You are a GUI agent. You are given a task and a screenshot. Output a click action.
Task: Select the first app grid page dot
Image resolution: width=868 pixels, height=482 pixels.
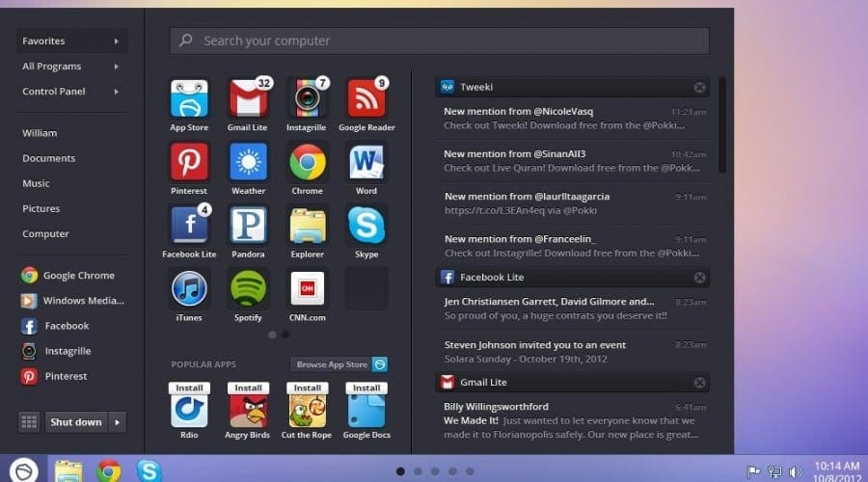[x=272, y=335]
